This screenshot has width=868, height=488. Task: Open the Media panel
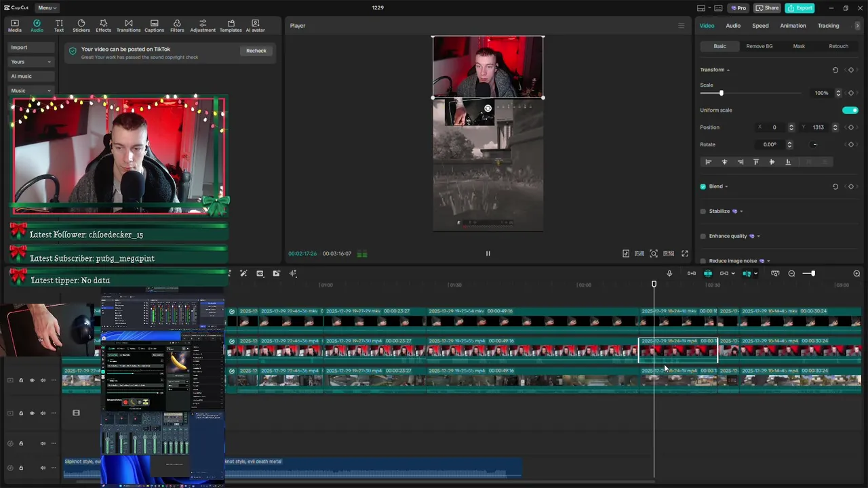[x=15, y=26]
